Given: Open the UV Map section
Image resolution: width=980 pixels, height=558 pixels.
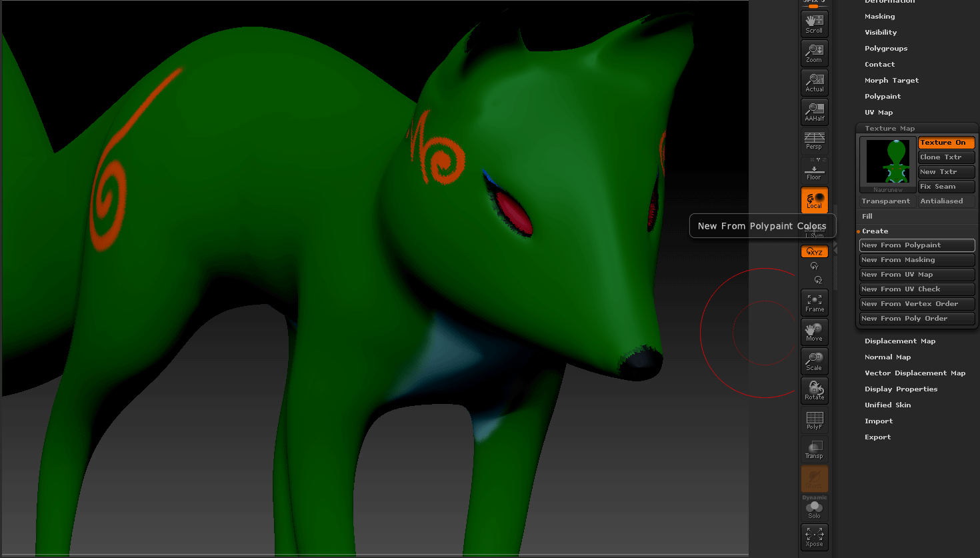Looking at the screenshot, I should [x=879, y=112].
